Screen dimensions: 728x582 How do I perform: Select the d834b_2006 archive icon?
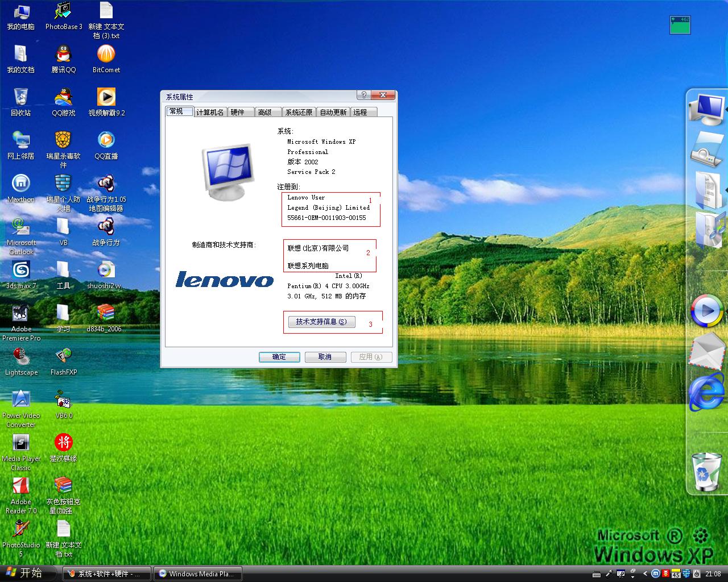coord(106,318)
